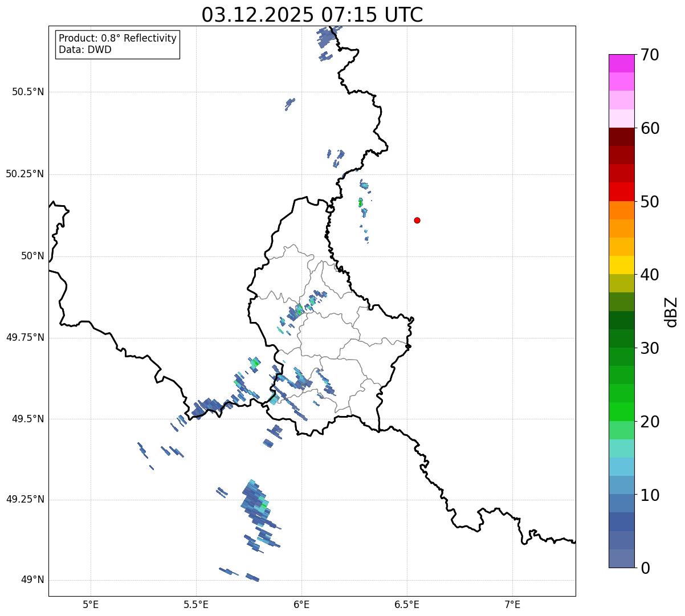
Task: Click the colorbar tick label 0
Action: (x=645, y=568)
